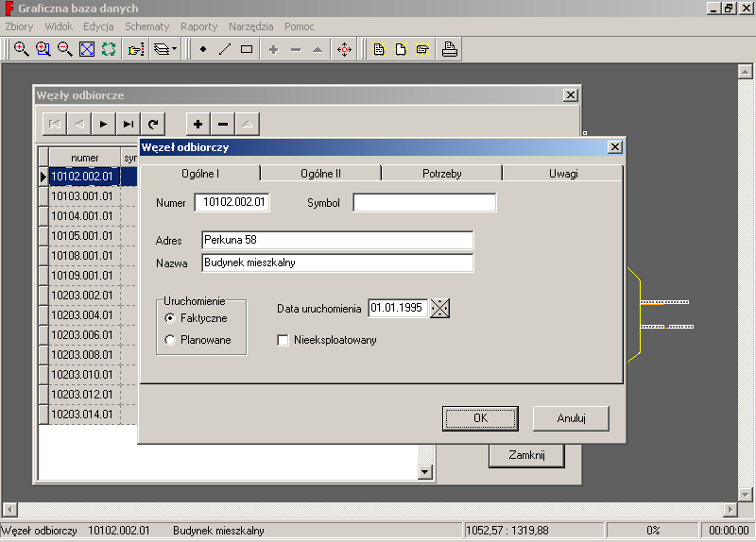Select the Faktyczne radio button
The image size is (756, 542).
pyautogui.click(x=170, y=318)
